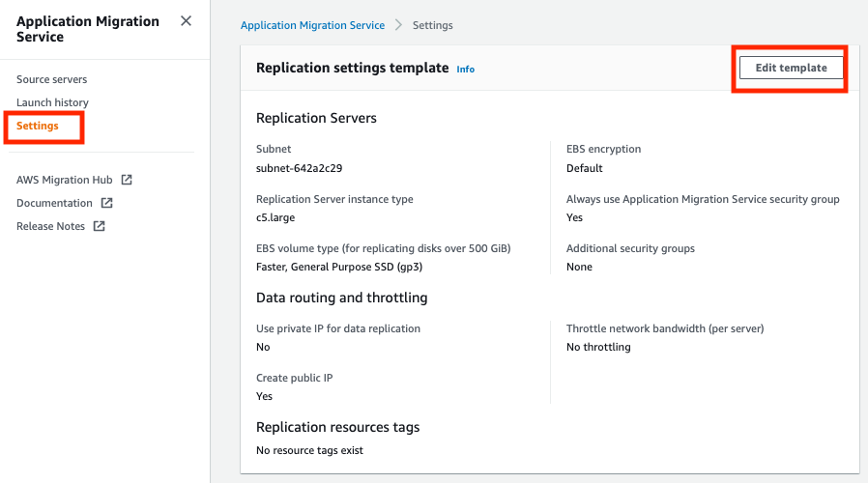
Task: Click the subnet-642a2c29 value
Action: click(x=299, y=168)
